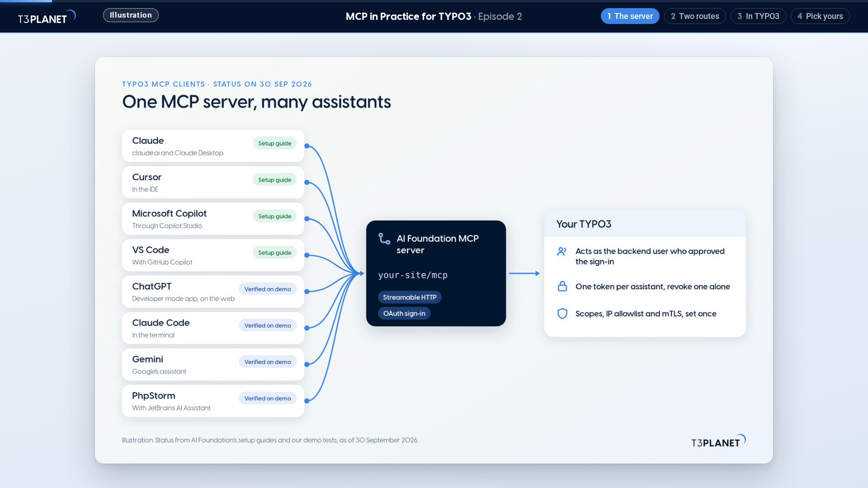
Task: Click the 'Your TYPO3' panel heading
Action: tap(584, 224)
